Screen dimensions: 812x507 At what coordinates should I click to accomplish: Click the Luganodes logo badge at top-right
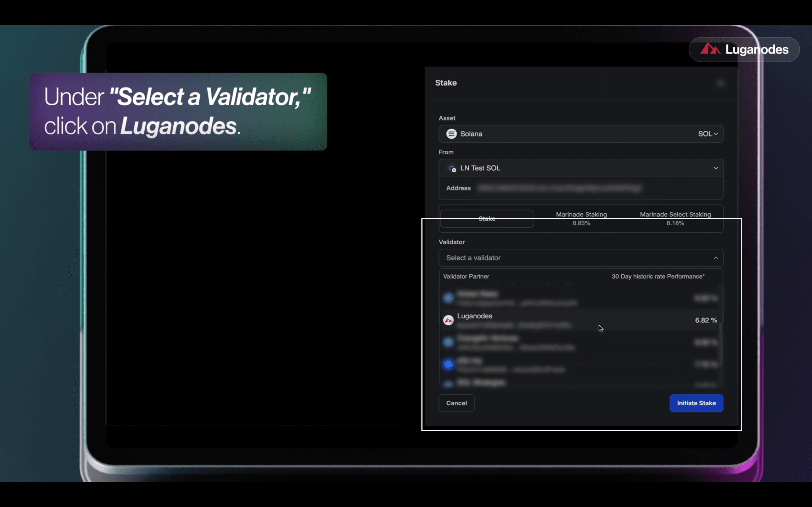click(x=744, y=49)
